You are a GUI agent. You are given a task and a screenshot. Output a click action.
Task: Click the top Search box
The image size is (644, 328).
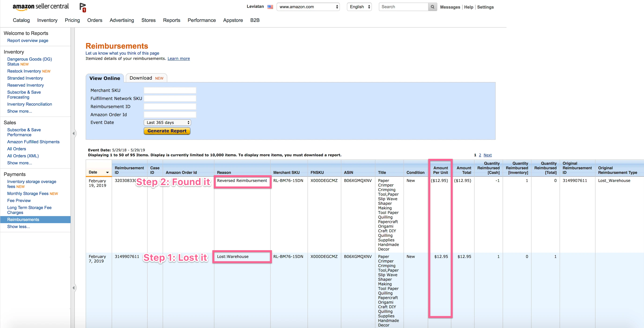[x=403, y=7]
